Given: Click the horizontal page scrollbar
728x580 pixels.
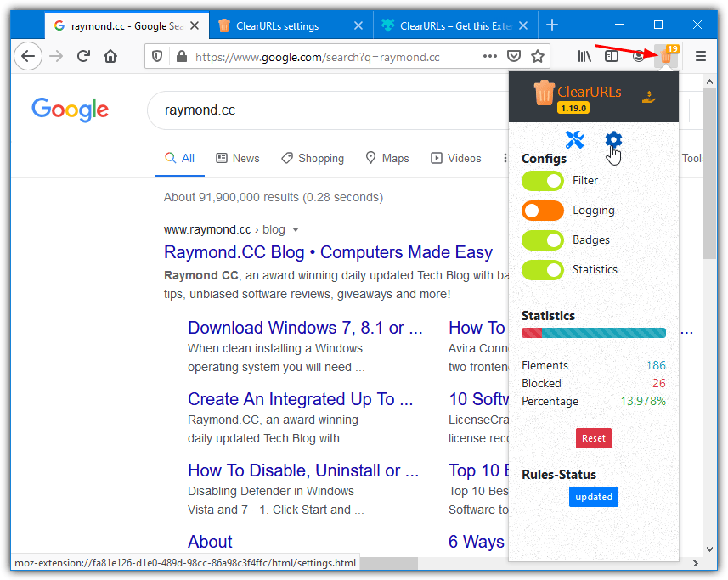Looking at the screenshot, I should [389, 563].
